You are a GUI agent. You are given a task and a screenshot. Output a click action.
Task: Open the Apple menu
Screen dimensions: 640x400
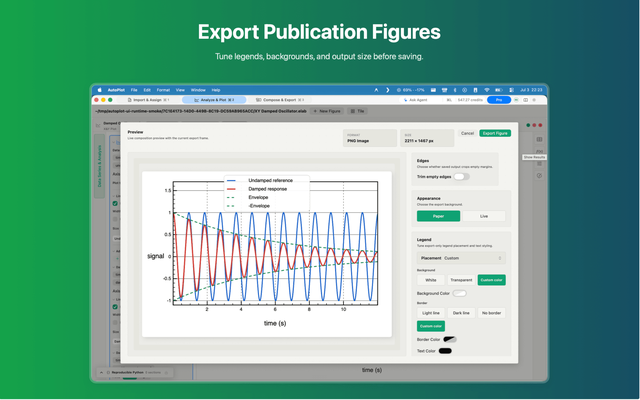(99, 90)
